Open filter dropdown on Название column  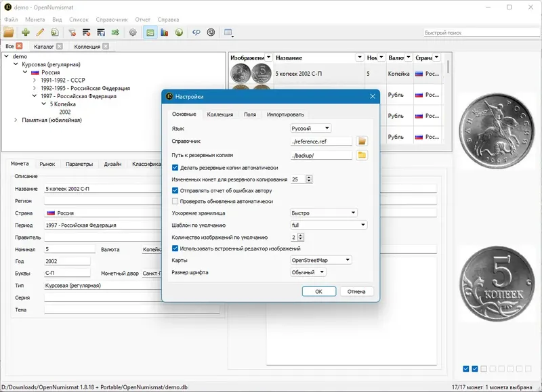[360, 58]
